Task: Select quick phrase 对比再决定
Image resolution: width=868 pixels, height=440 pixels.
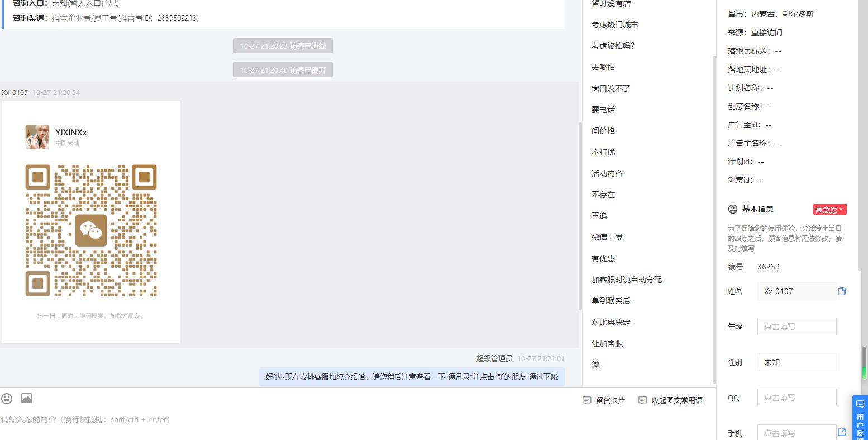Action: 611,322
